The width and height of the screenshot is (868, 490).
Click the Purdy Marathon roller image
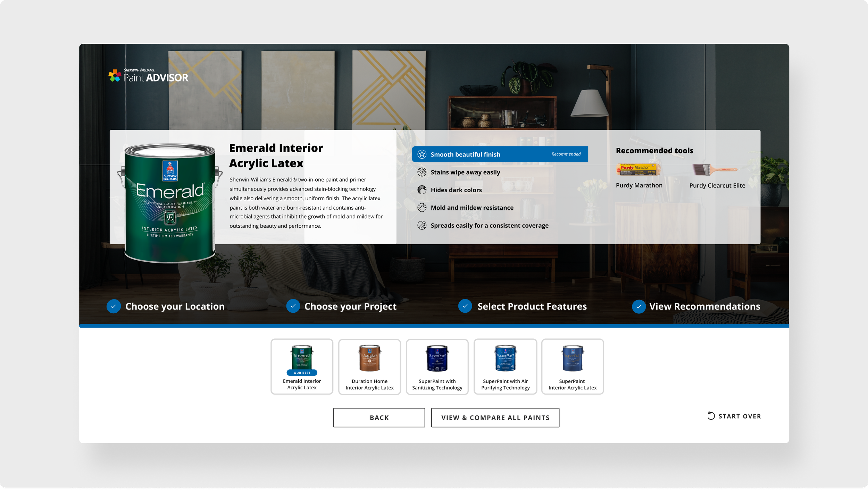pyautogui.click(x=638, y=170)
